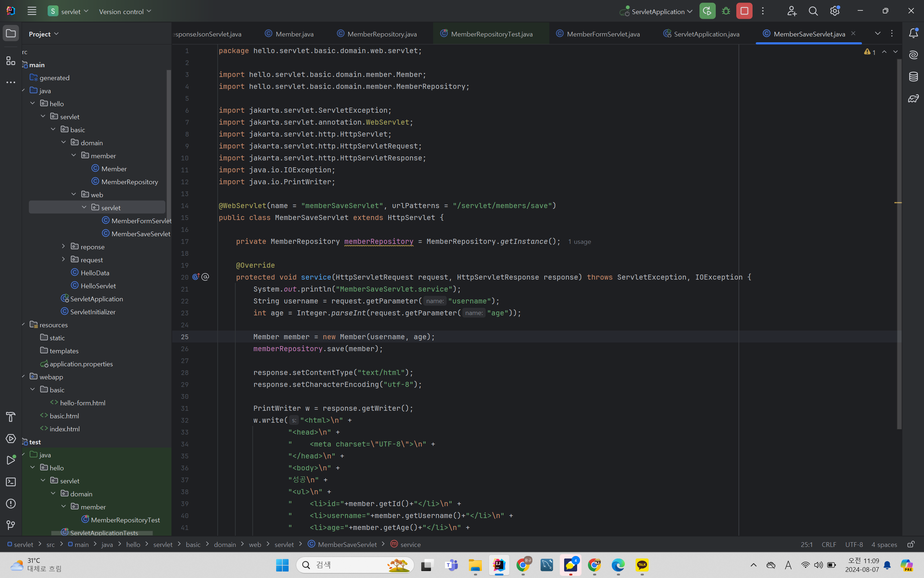This screenshot has width=924, height=578.
Task: Collapse the web package
Action: (74, 194)
